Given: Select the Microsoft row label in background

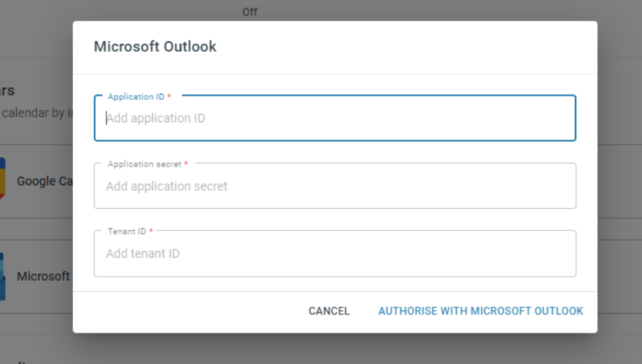Looking at the screenshot, I should click(43, 277).
